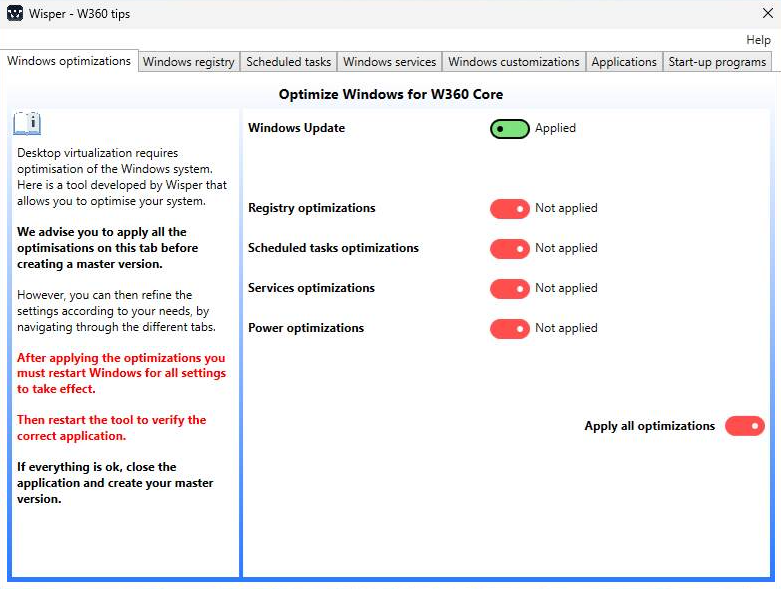
Task: Click the 'Registry optimizations' label
Action: tap(312, 208)
